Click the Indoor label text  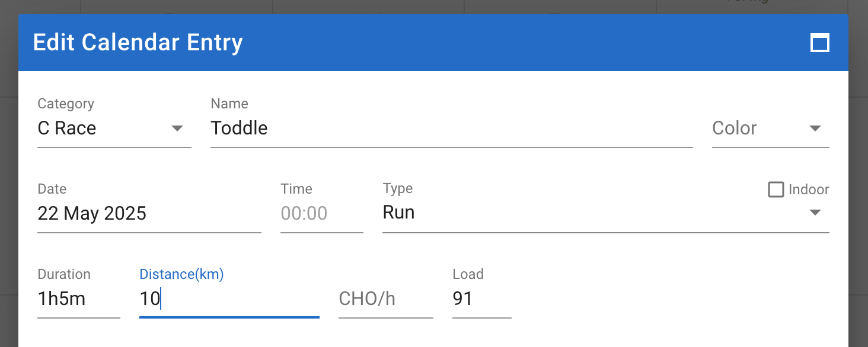coord(809,189)
